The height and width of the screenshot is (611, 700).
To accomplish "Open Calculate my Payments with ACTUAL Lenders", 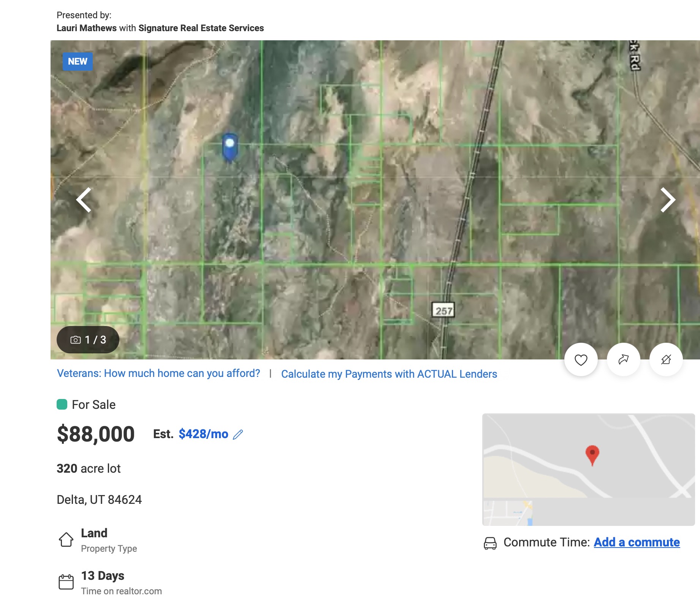I will 389,374.
